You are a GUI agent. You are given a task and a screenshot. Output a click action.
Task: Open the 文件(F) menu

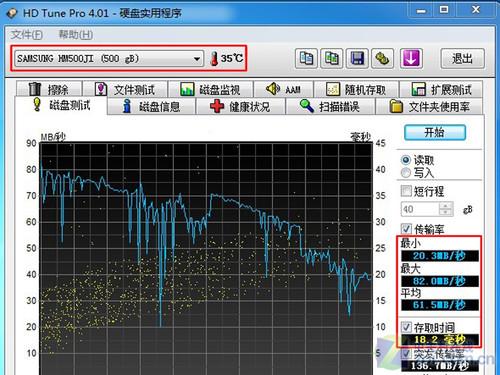(x=27, y=34)
